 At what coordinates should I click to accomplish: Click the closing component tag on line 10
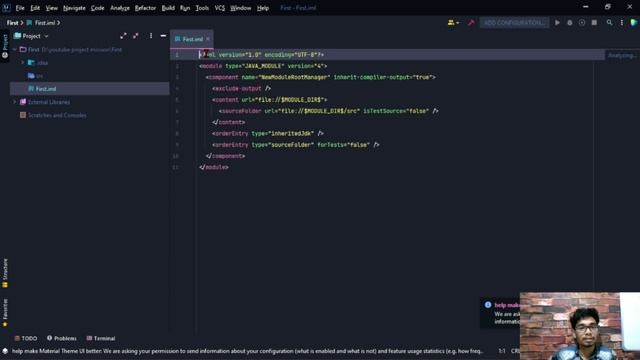coord(225,156)
